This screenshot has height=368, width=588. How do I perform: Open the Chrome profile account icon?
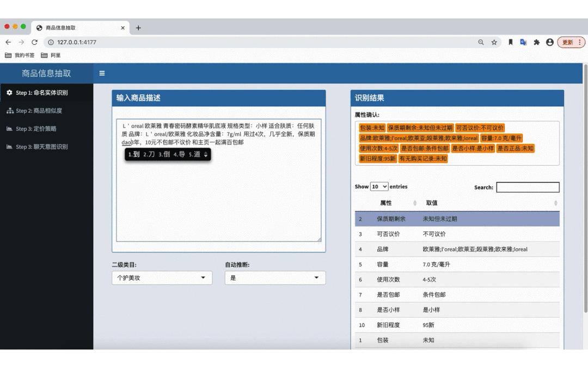click(x=549, y=42)
